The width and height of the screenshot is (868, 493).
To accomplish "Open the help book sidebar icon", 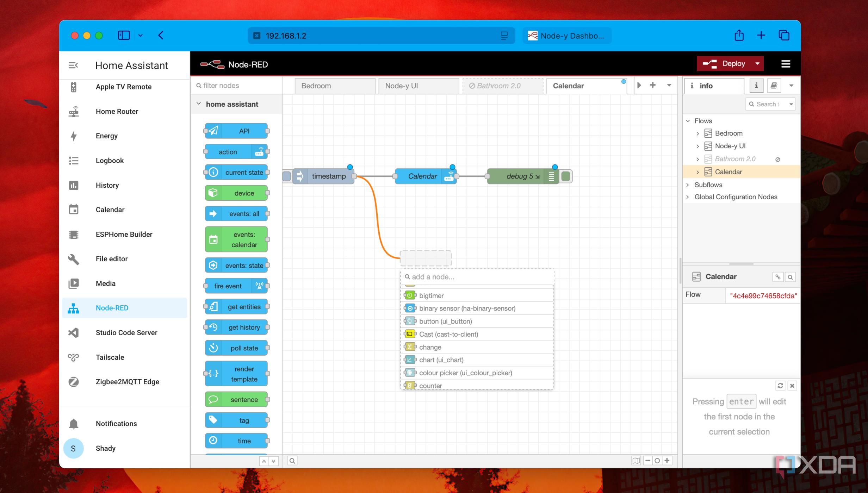I will 774,86.
